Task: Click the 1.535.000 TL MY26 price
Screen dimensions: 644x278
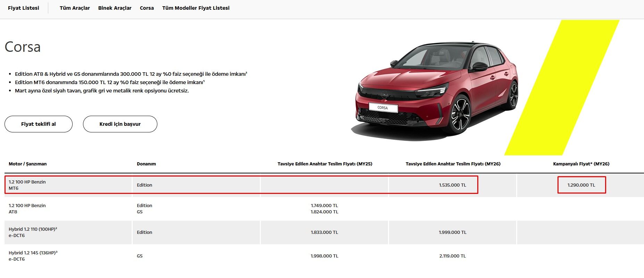Action: [452, 185]
